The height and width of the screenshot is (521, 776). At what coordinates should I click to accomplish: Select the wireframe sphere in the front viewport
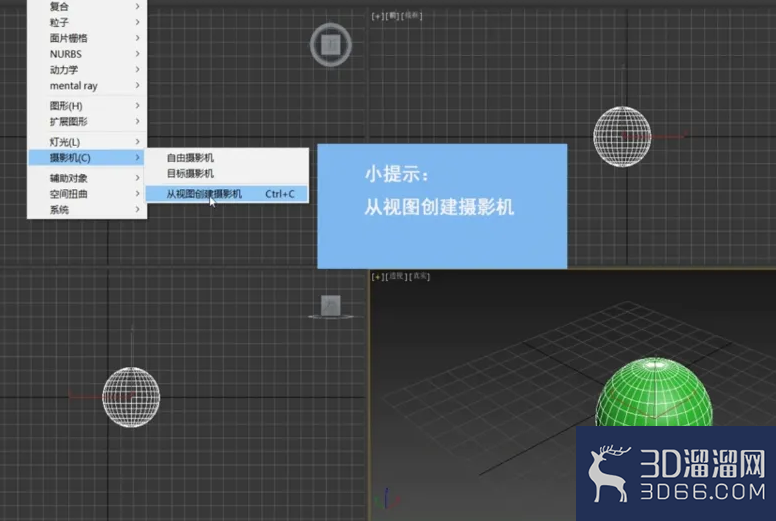click(x=622, y=137)
